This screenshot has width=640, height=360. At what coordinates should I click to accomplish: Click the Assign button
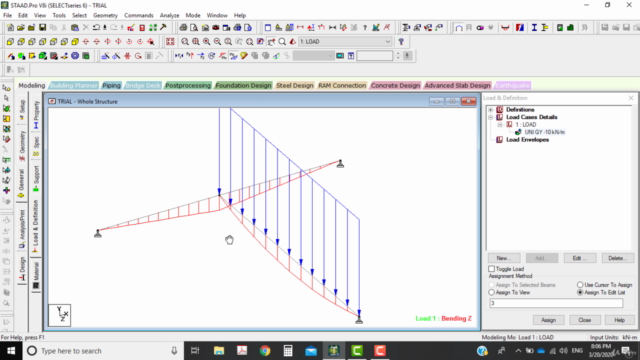click(x=548, y=320)
